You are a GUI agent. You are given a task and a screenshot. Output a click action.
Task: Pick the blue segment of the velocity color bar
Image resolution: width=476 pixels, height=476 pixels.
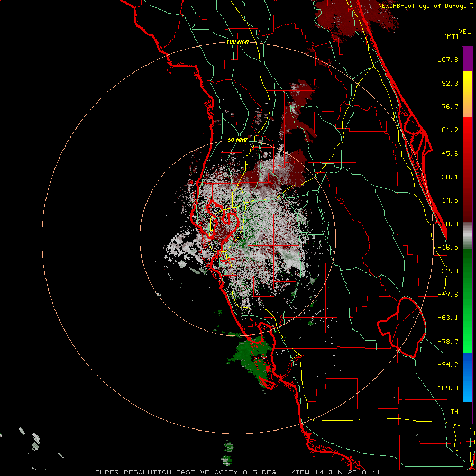pyautogui.click(x=467, y=377)
